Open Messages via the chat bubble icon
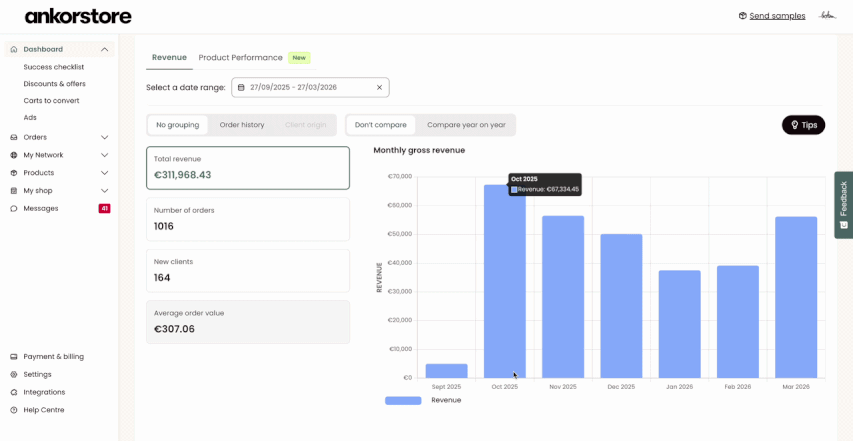This screenshot has height=441, width=853. (14, 209)
